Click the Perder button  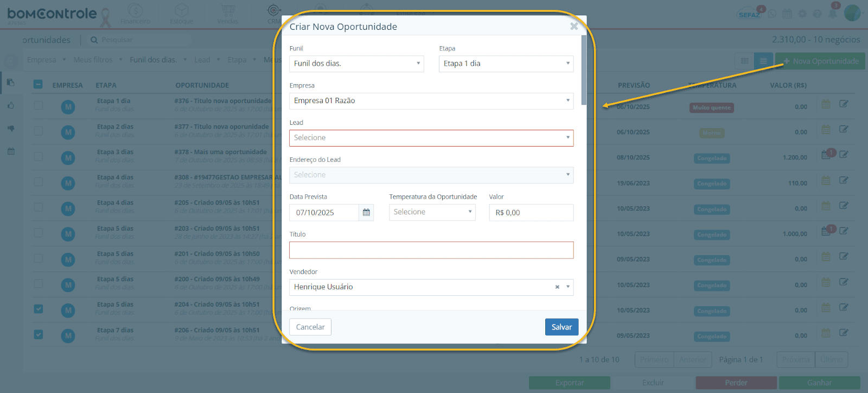coord(736,383)
